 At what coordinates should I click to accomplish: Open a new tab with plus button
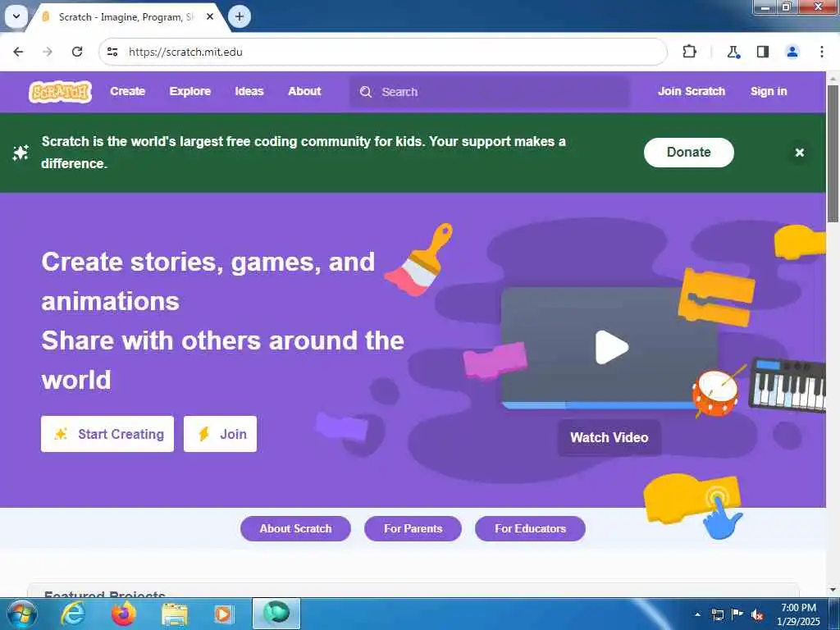point(240,16)
